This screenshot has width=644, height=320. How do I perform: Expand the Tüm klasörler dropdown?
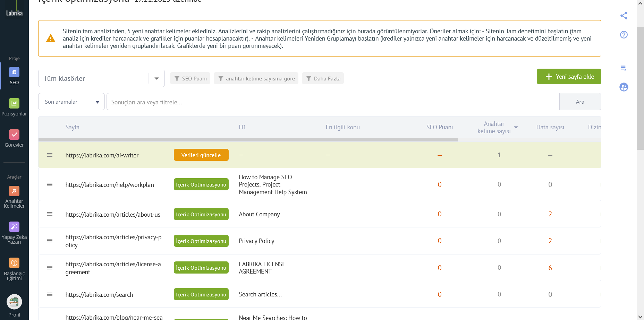tap(156, 78)
